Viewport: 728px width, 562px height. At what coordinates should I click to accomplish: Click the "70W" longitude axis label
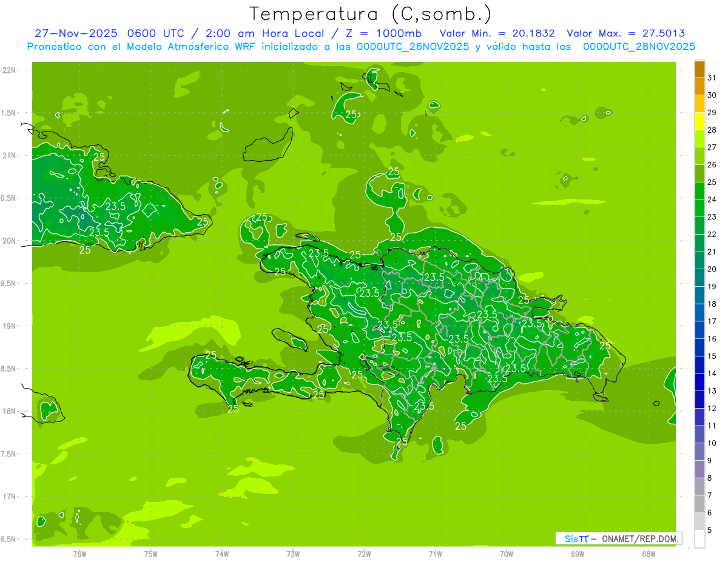coord(507,554)
